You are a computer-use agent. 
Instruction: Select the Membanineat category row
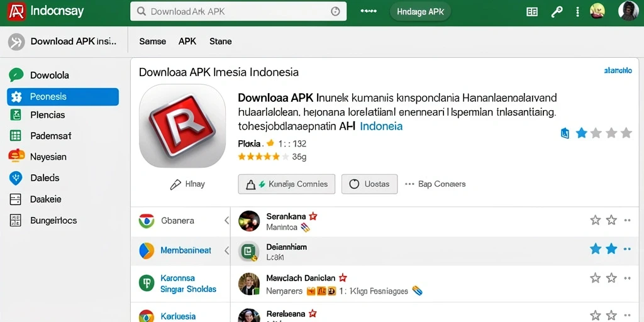(180, 250)
